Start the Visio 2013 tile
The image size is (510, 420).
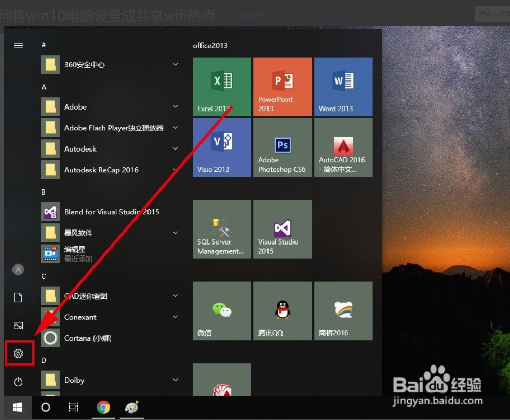[x=222, y=147]
